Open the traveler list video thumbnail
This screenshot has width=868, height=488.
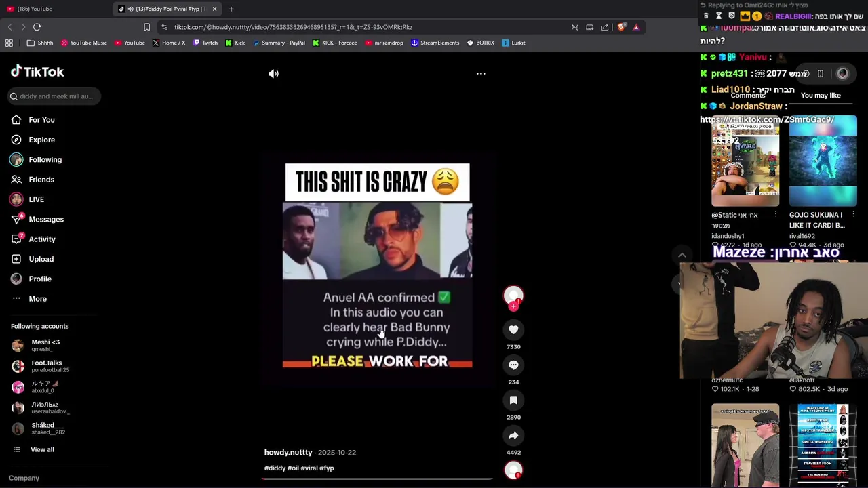tap(823, 445)
